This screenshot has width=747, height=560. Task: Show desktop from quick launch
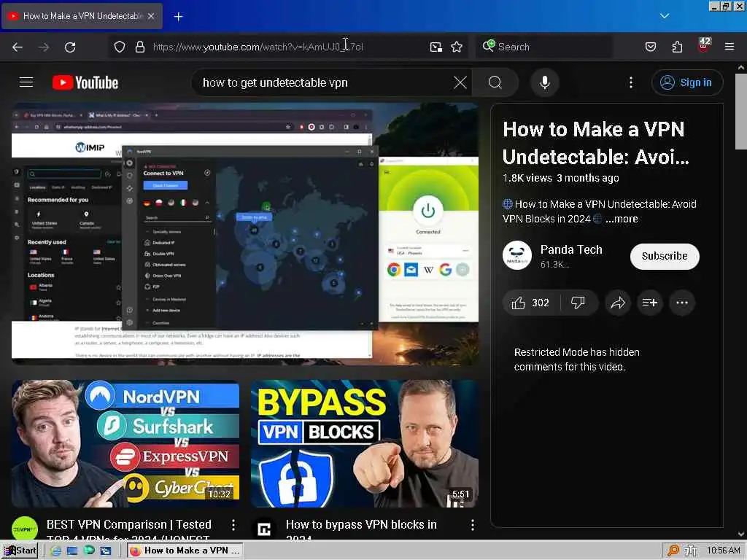point(72,551)
